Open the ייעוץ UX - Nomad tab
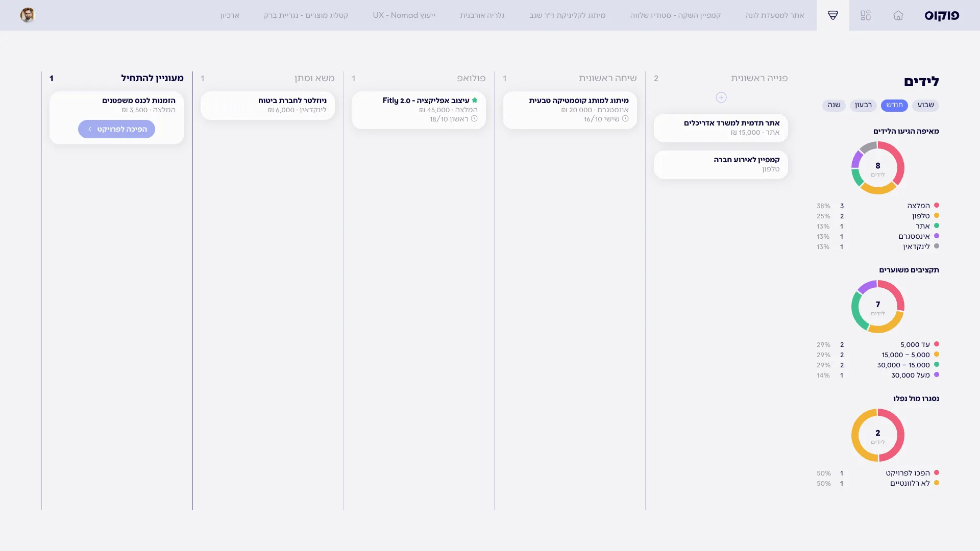 pos(404,15)
